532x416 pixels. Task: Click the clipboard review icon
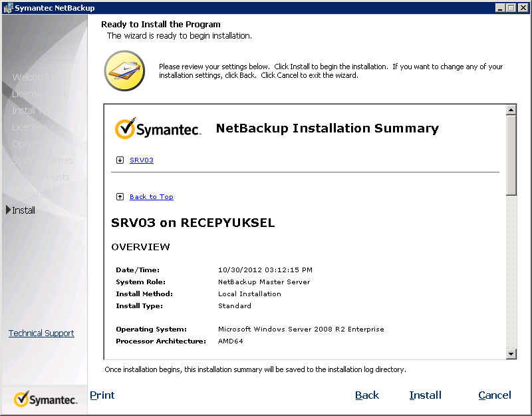(x=124, y=71)
